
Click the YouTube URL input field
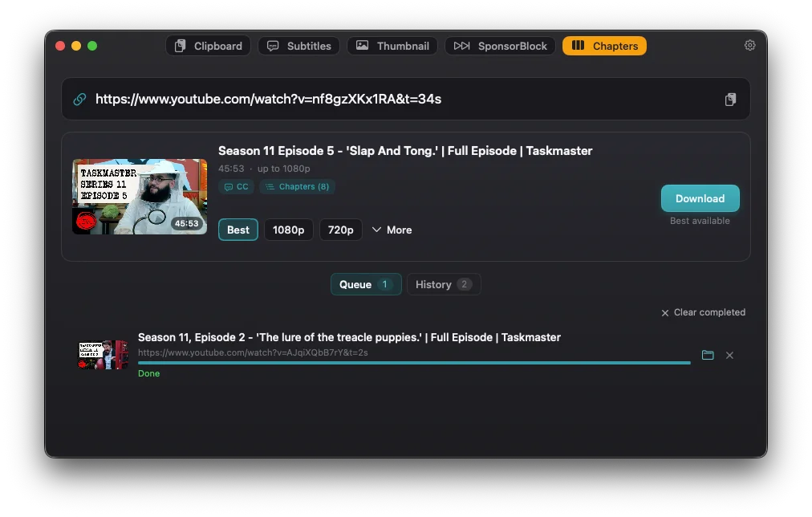pos(406,99)
